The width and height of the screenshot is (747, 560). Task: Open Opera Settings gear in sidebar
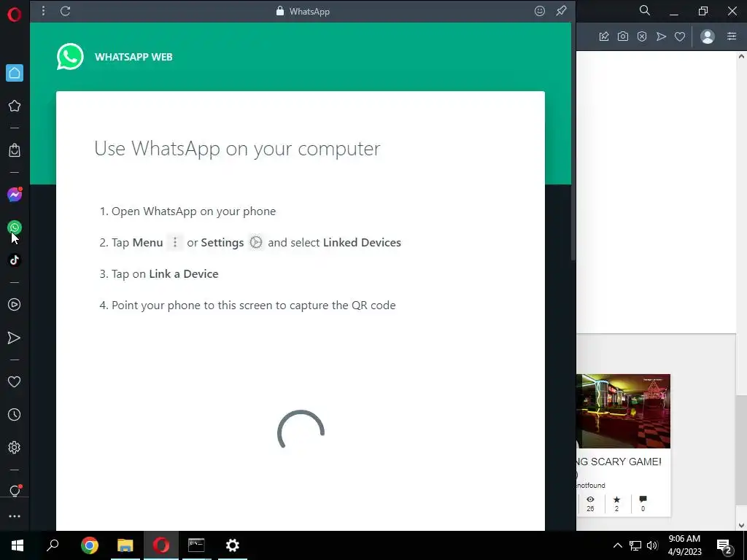point(15,447)
